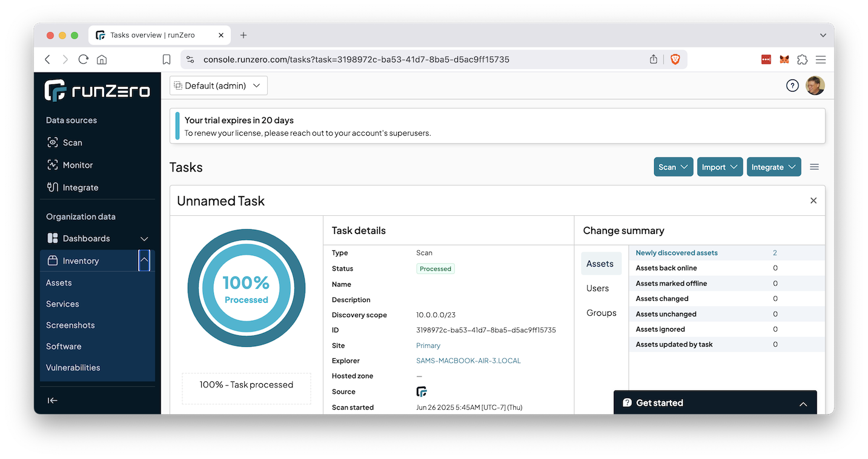The image size is (868, 459).
Task: Bookmark this page with bookmark icon
Action: pyautogui.click(x=167, y=59)
